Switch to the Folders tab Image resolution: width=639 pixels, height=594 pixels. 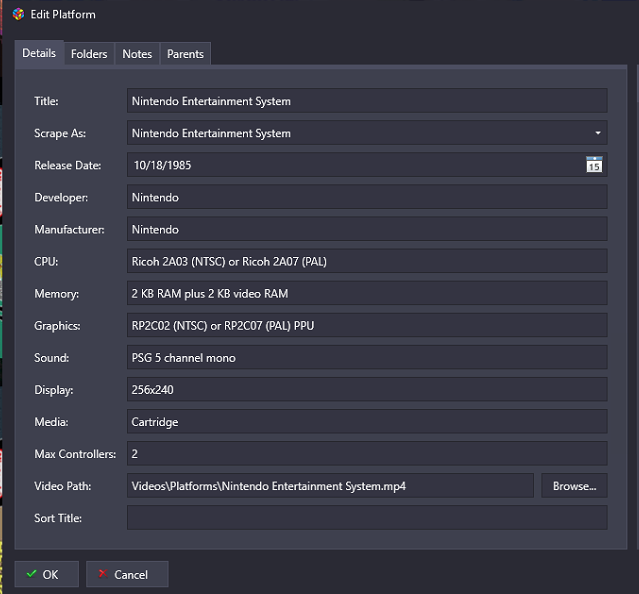click(89, 54)
